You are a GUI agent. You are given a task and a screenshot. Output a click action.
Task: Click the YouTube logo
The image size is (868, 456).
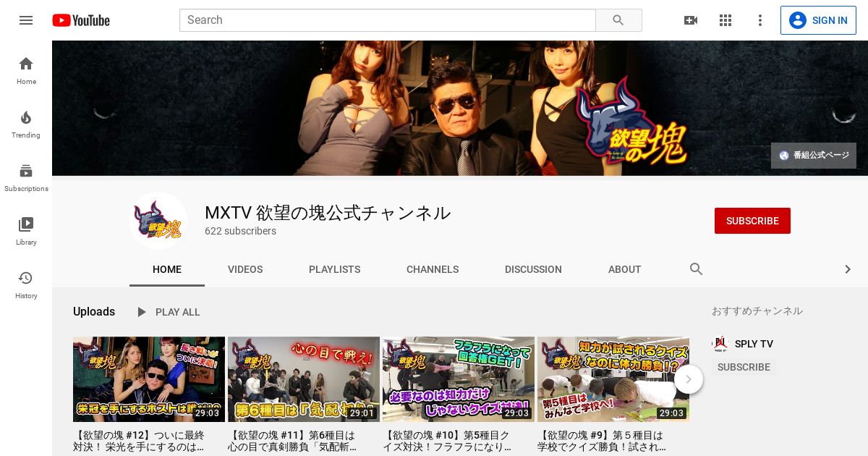coord(81,20)
